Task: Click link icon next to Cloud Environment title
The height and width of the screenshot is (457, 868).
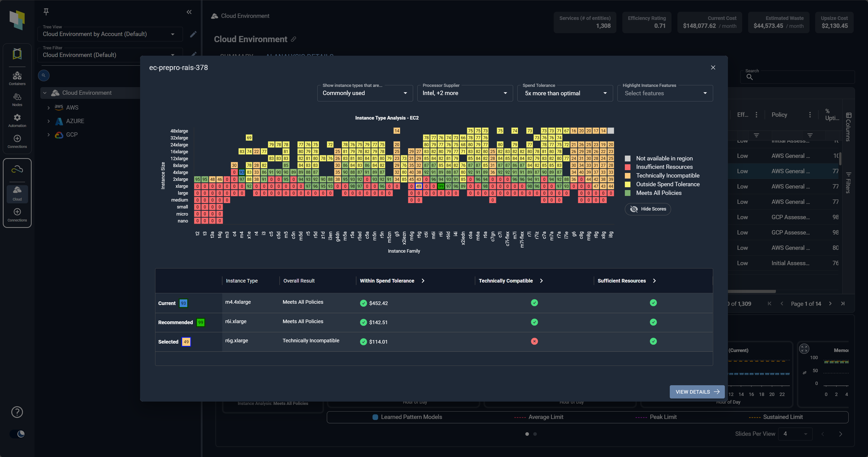Action: pos(293,39)
